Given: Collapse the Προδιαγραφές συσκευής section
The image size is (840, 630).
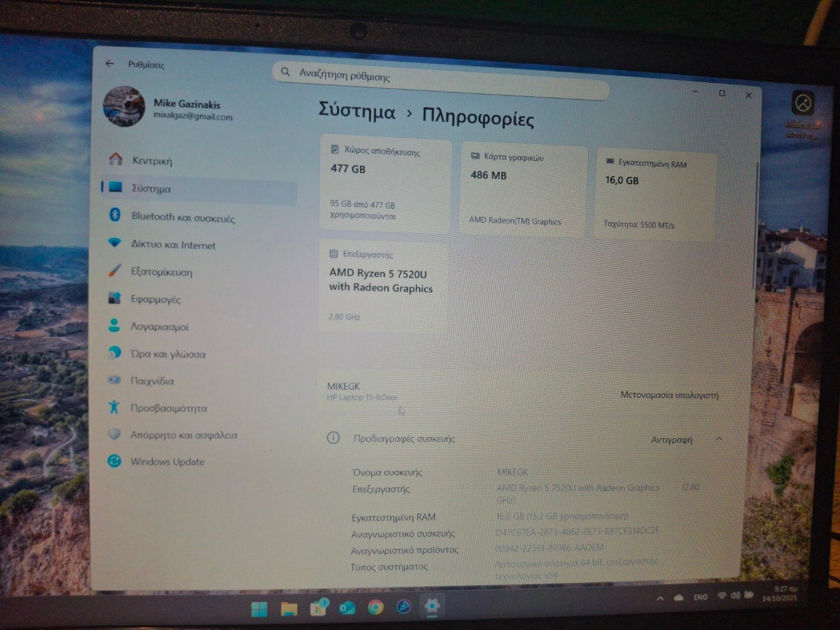Looking at the screenshot, I should click(719, 439).
